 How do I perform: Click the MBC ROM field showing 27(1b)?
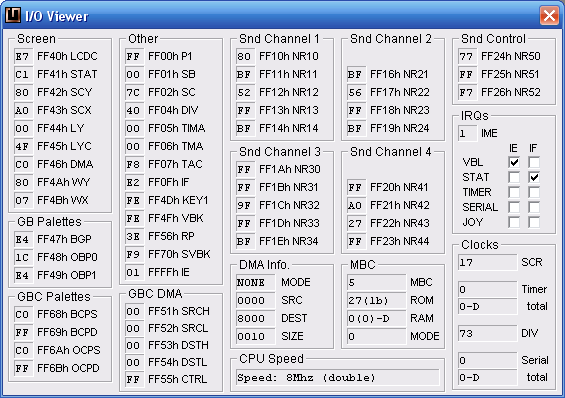tap(377, 301)
